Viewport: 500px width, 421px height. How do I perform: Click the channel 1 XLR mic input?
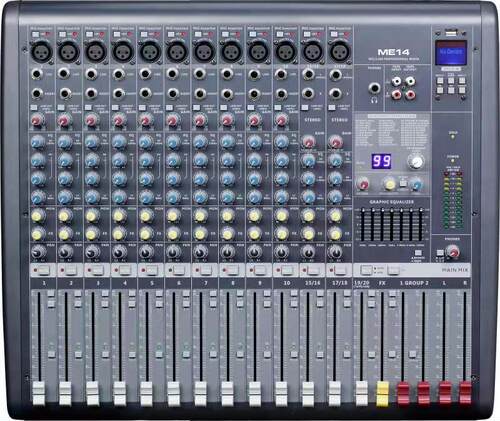coord(42,52)
